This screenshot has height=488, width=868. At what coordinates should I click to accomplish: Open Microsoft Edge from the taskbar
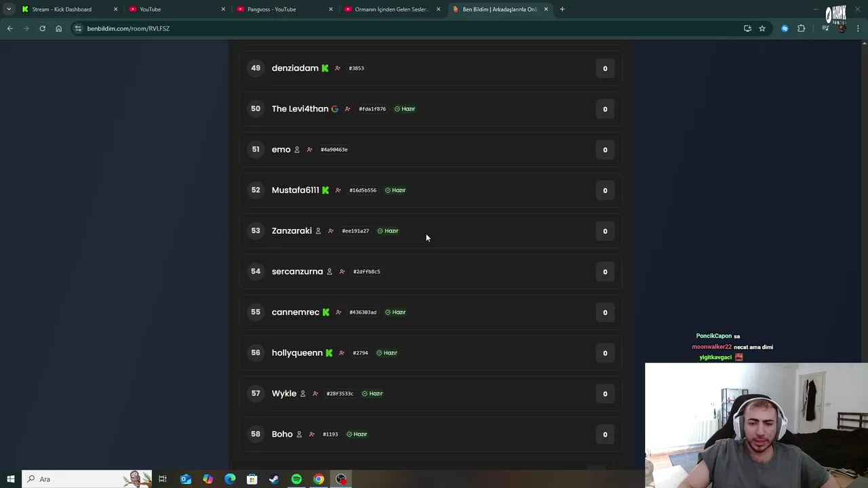(x=230, y=479)
